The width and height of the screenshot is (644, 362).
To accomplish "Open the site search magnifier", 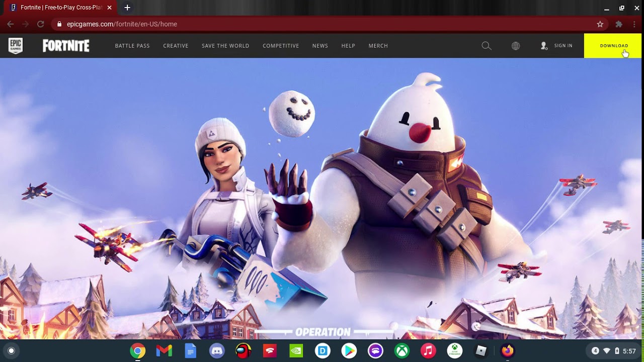I will (486, 46).
